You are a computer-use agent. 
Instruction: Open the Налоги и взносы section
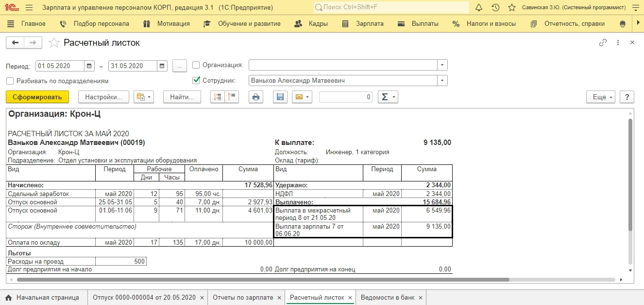484,23
